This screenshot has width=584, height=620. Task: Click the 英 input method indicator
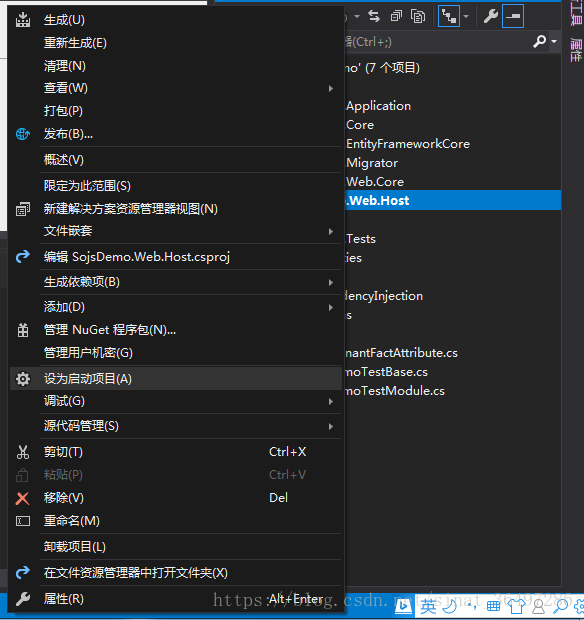click(x=428, y=606)
